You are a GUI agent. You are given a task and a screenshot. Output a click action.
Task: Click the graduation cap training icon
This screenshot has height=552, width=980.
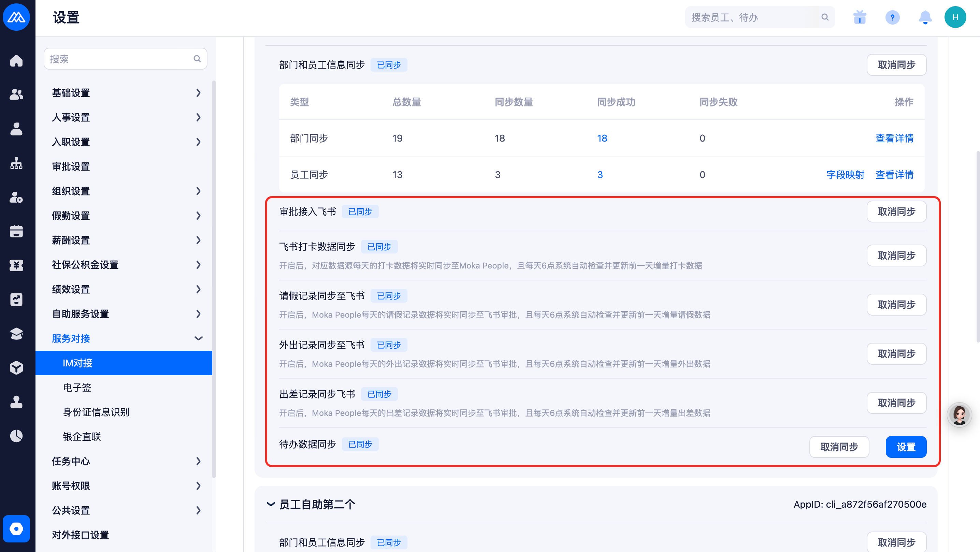pyautogui.click(x=16, y=334)
